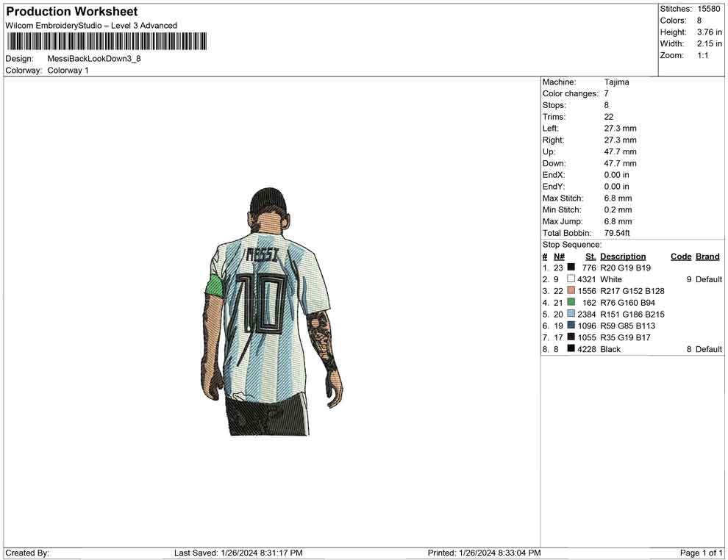Screen dimensions: 728x560
Task: Click the 'Production Worksheet' title
Action: (72, 12)
